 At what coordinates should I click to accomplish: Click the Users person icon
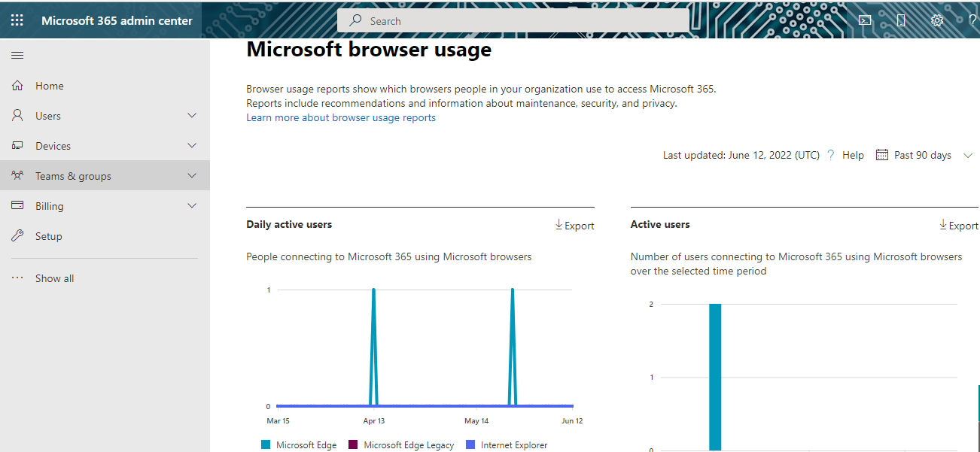click(x=17, y=116)
